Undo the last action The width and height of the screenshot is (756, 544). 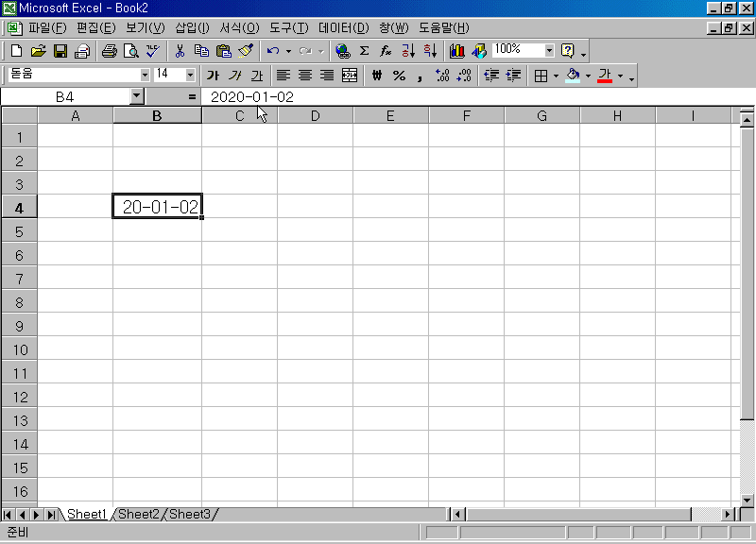pos(273,51)
